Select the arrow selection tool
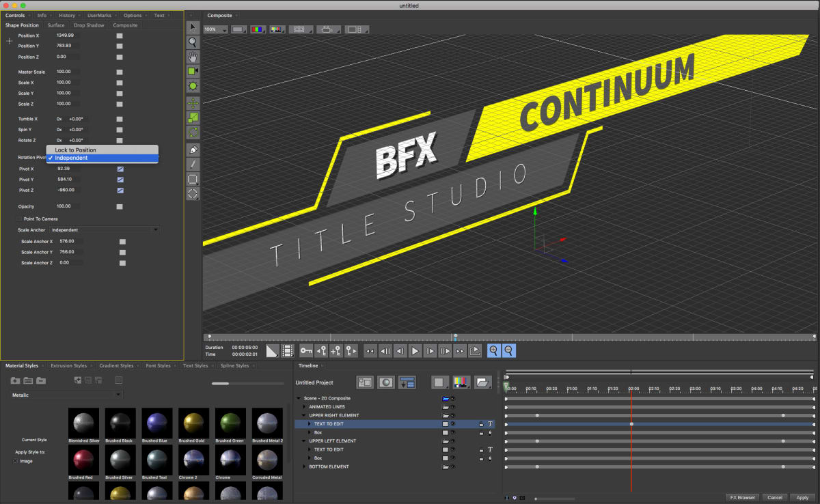The image size is (820, 504). click(193, 27)
